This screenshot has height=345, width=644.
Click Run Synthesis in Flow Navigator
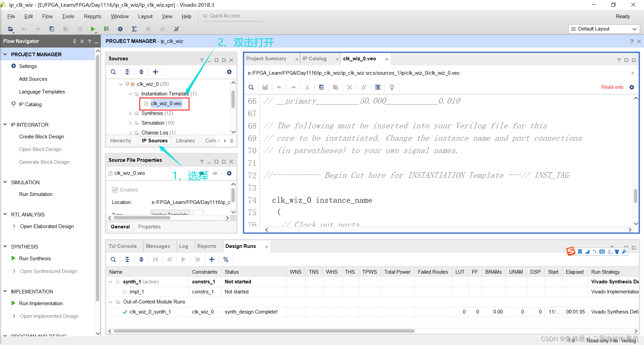click(x=35, y=259)
